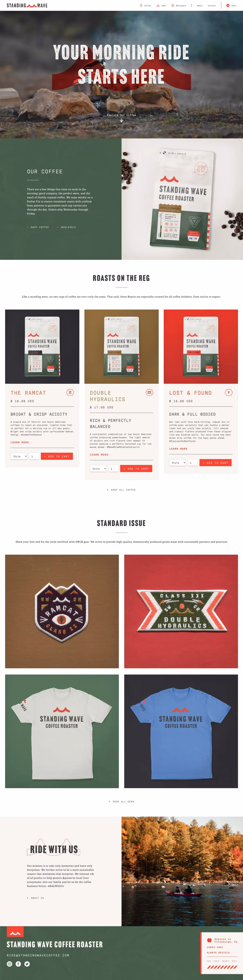Click the roast level badge on Lost & Found

(229, 392)
